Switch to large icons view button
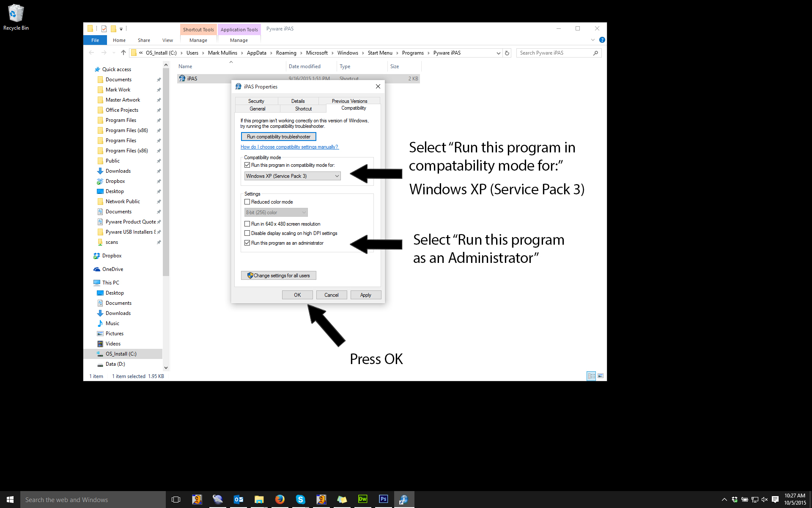Image resolution: width=812 pixels, height=508 pixels. 601,376
